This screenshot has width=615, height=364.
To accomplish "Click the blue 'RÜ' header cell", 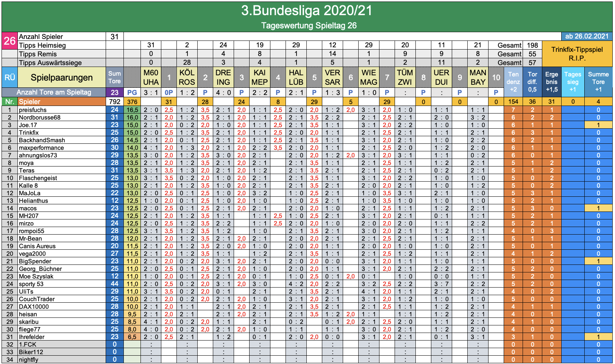I will [x=9, y=78].
